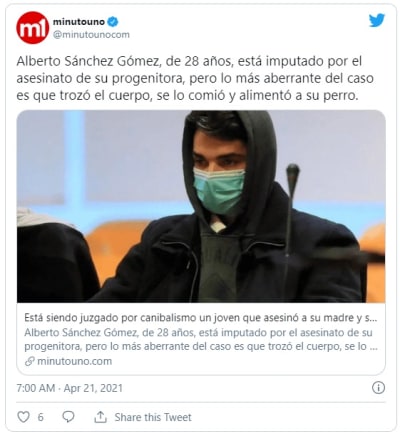The width and height of the screenshot is (400, 436).
Task: Click the tweet text about Alberto Sánchez Gómez
Action: (195, 78)
